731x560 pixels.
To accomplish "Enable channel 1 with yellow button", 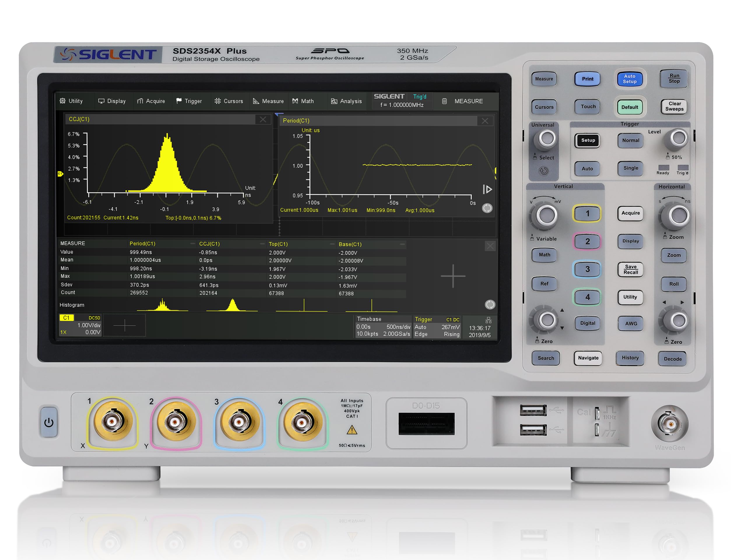I will click(x=587, y=213).
